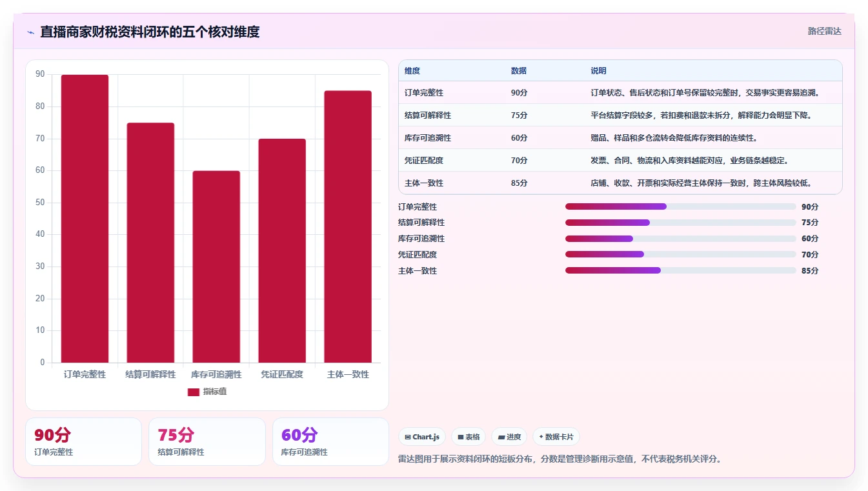Click the 表格 tag chip

[x=469, y=437]
